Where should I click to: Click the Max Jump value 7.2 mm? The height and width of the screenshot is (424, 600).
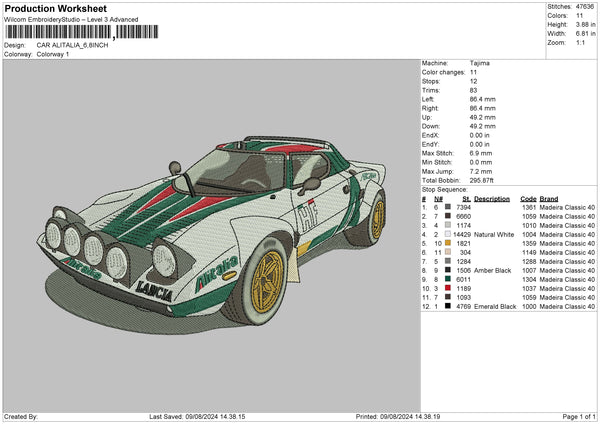click(481, 171)
